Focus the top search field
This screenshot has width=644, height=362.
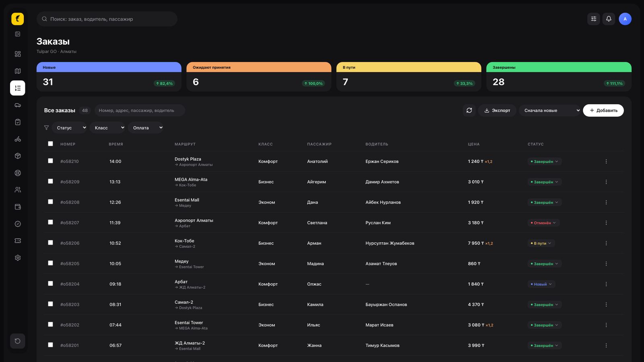pos(107,19)
